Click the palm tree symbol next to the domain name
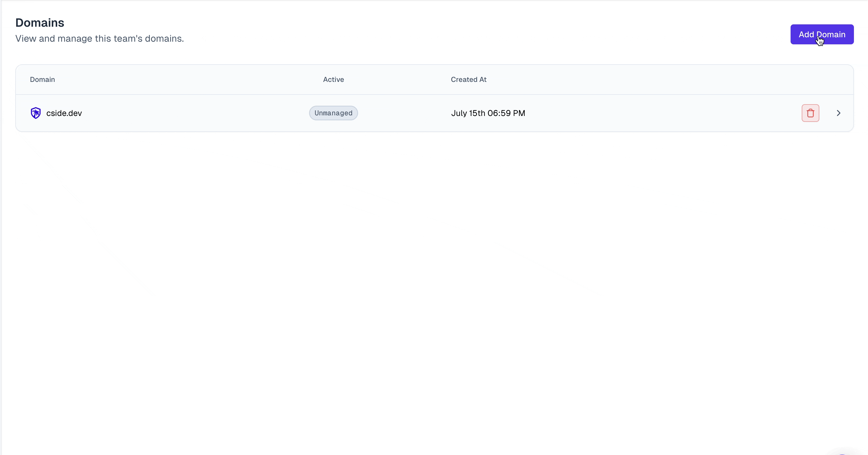This screenshot has height=455, width=868. 36,113
